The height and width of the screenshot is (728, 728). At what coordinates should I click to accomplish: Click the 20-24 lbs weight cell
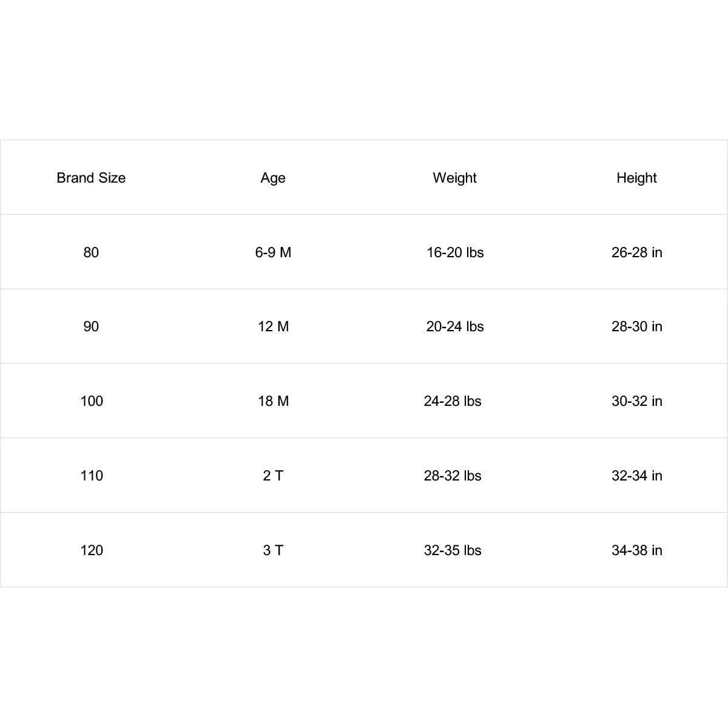(x=455, y=326)
